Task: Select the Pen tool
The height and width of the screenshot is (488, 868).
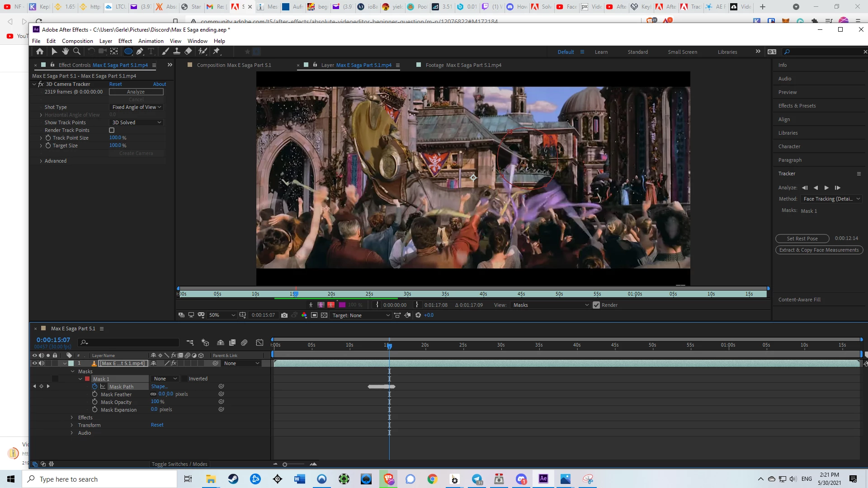Action: [140, 52]
